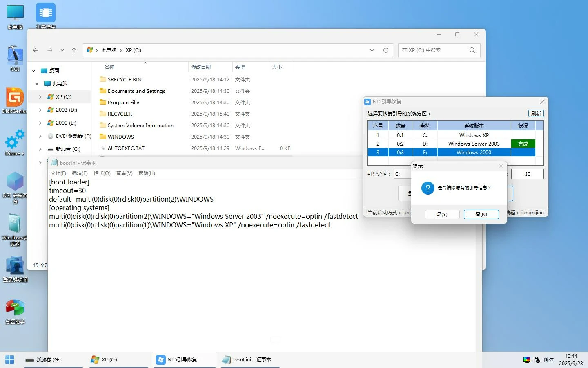Viewport: 588px width, 368px height.
Task: Click the 引导分区 field showing C:
Action: click(403, 174)
